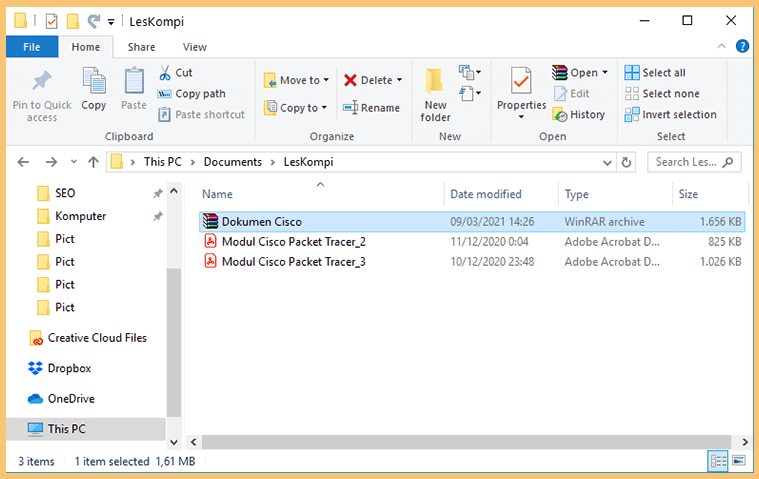The height and width of the screenshot is (479, 759).
Task: Navigate forward with the right arrow
Action: click(x=51, y=162)
